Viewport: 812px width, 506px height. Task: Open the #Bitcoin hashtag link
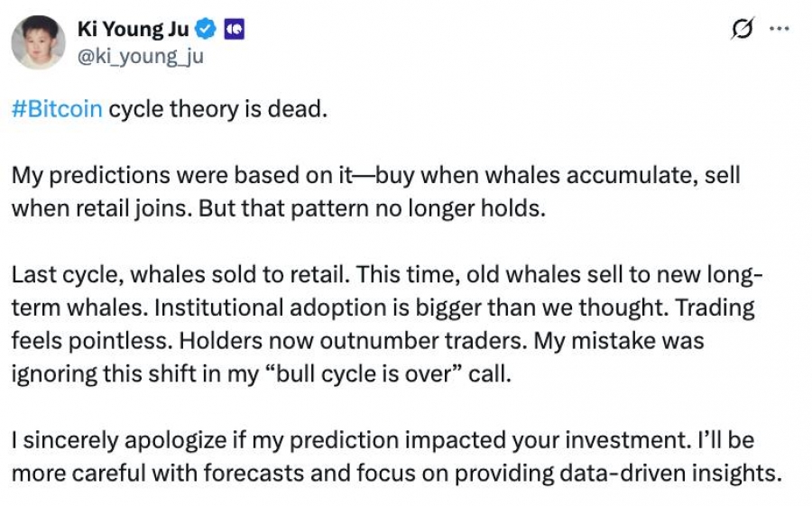(x=57, y=109)
